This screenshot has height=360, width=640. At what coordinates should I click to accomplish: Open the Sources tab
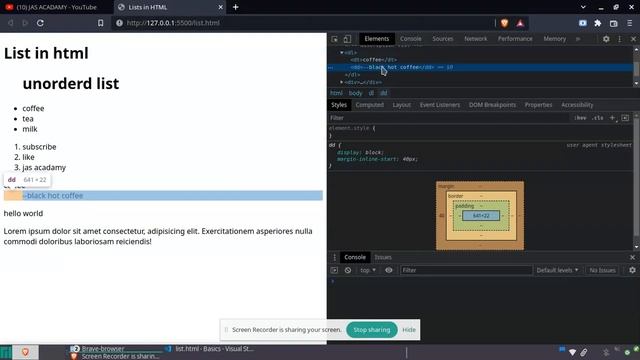pos(442,39)
